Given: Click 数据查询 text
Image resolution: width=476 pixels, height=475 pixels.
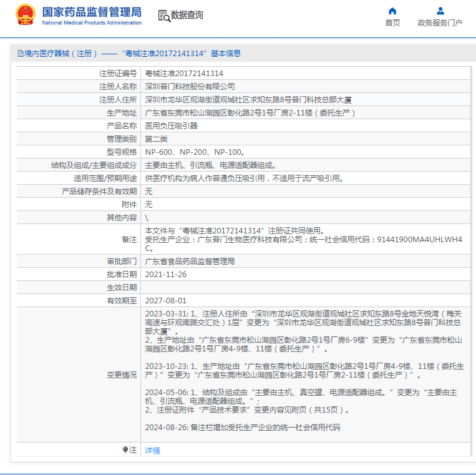Looking at the screenshot, I should pos(187,15).
